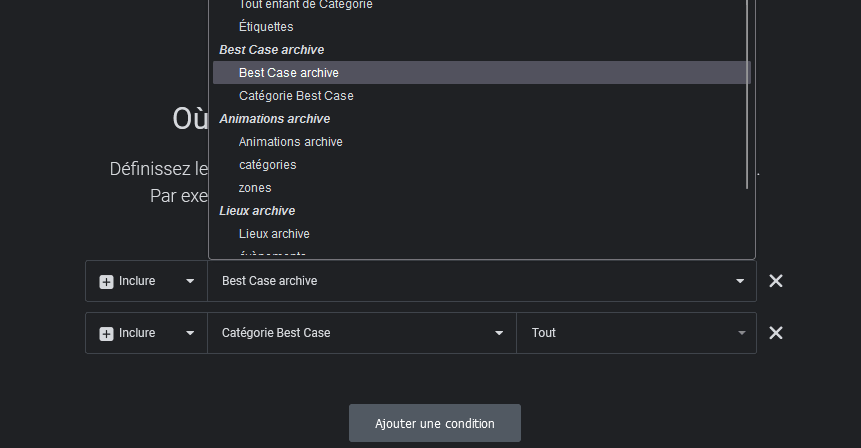Remove the Catégorie Best Case condition row
The image size is (861, 448).
pyautogui.click(x=775, y=333)
